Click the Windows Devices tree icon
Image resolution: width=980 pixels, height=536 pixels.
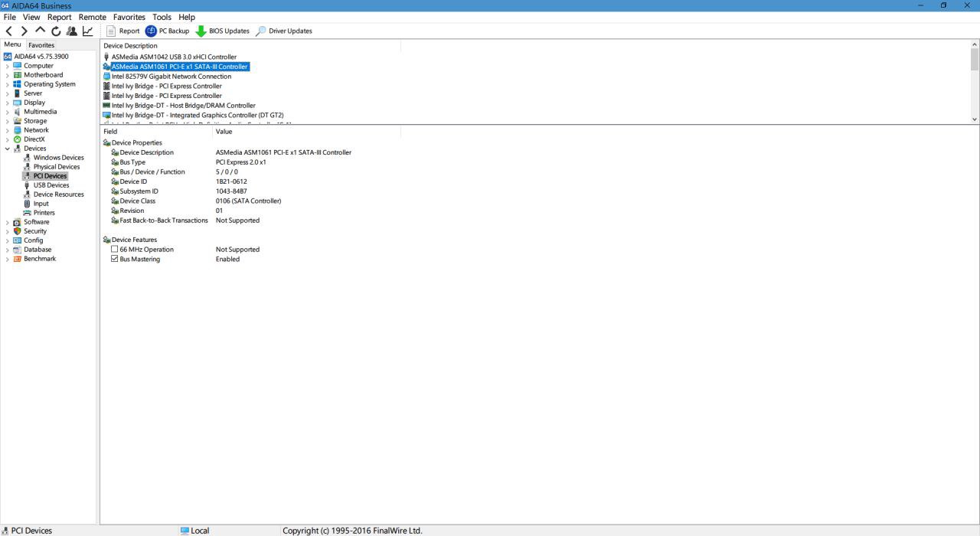[x=28, y=158]
